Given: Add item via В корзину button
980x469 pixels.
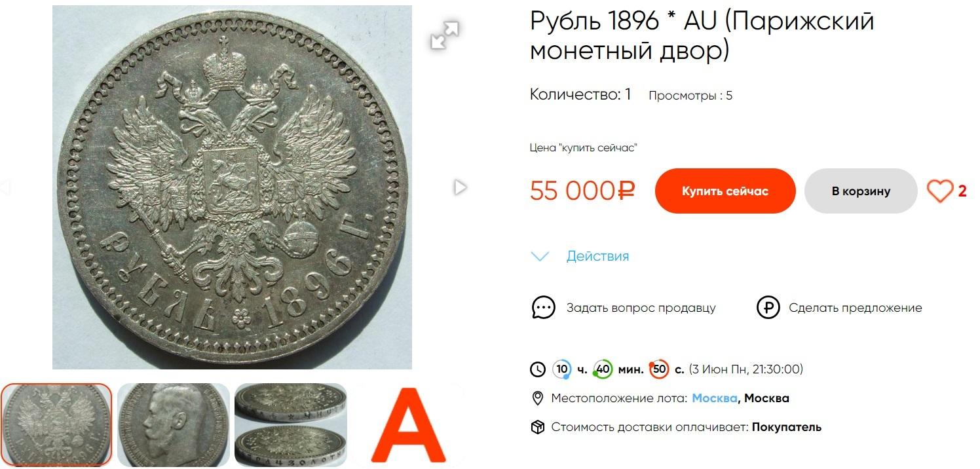Looking at the screenshot, I should coord(861,191).
